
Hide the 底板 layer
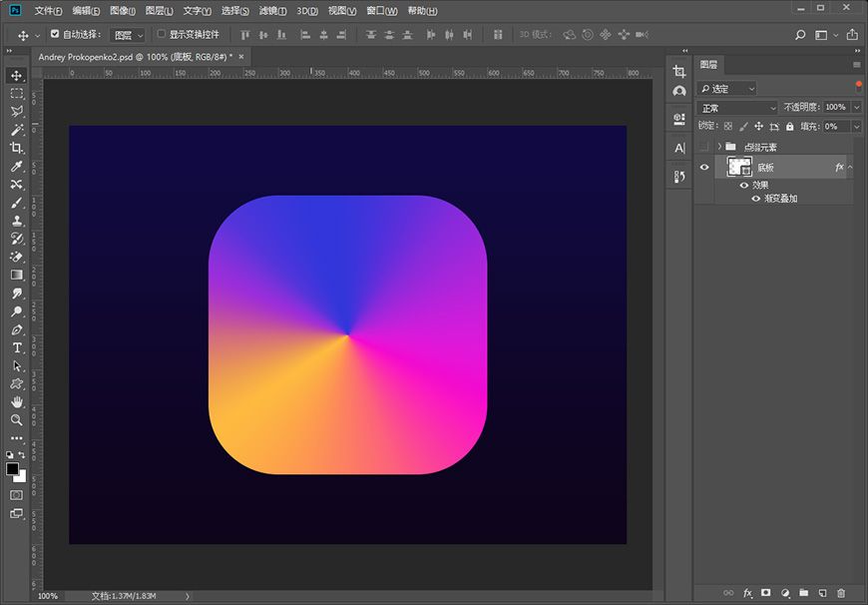(x=704, y=167)
